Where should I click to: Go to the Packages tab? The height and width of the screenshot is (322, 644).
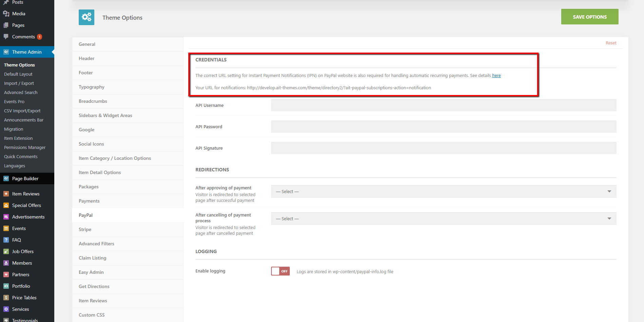pyautogui.click(x=128, y=187)
